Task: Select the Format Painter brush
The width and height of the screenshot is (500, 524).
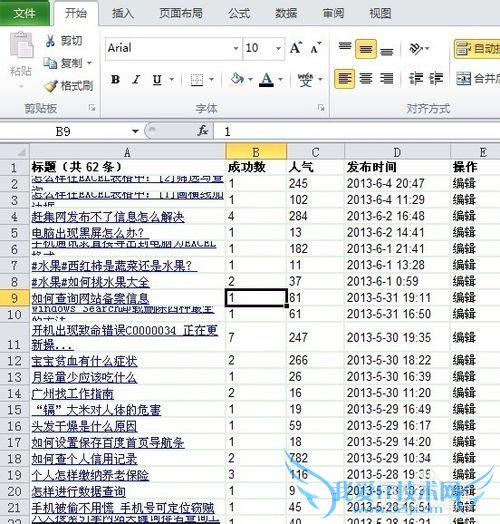Action: click(x=51, y=86)
